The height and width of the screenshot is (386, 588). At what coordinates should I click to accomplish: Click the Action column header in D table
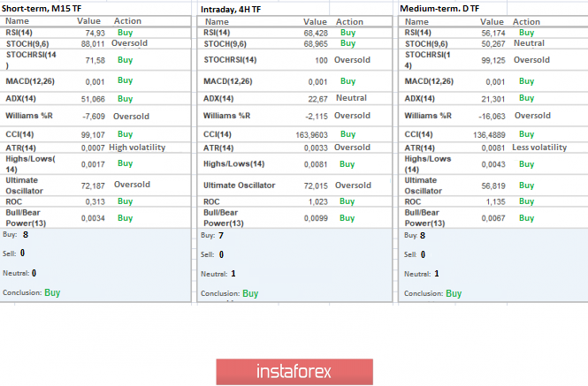coord(526,22)
